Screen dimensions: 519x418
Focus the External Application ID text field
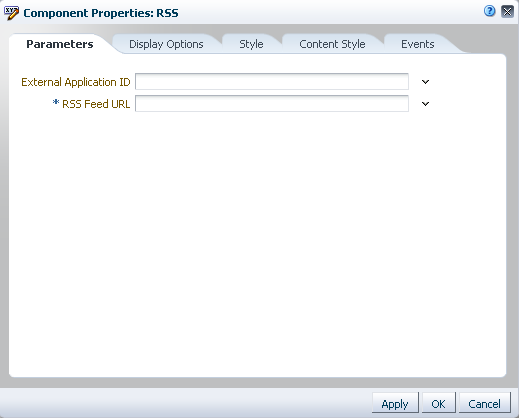pos(272,82)
